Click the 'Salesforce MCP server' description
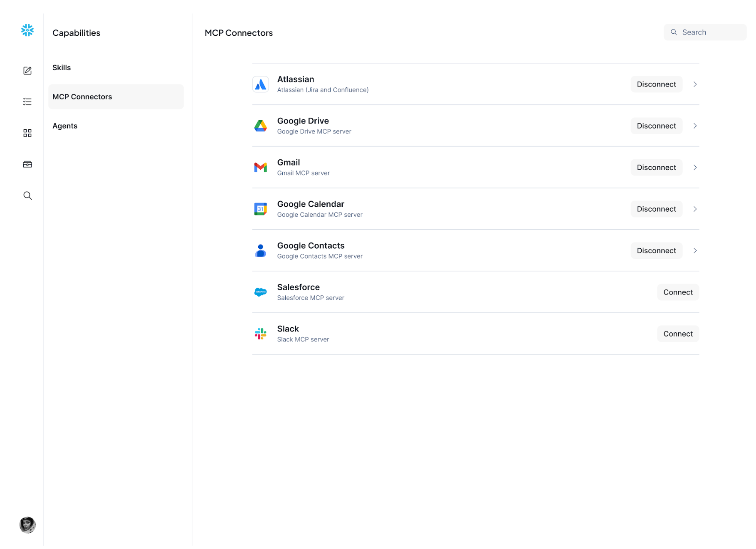Image resolution: width=756 pixels, height=549 pixels. point(311,298)
